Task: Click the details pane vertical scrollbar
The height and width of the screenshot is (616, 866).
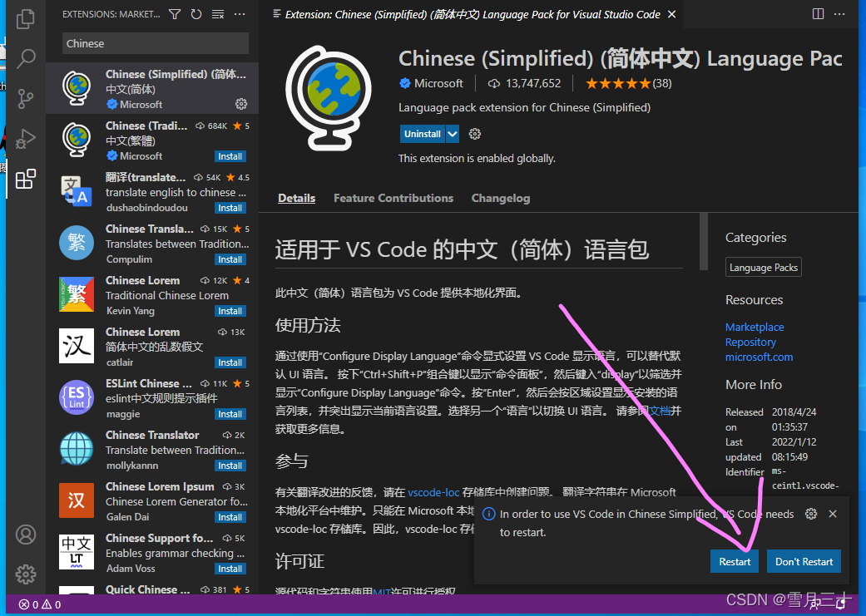Action: tap(703, 241)
